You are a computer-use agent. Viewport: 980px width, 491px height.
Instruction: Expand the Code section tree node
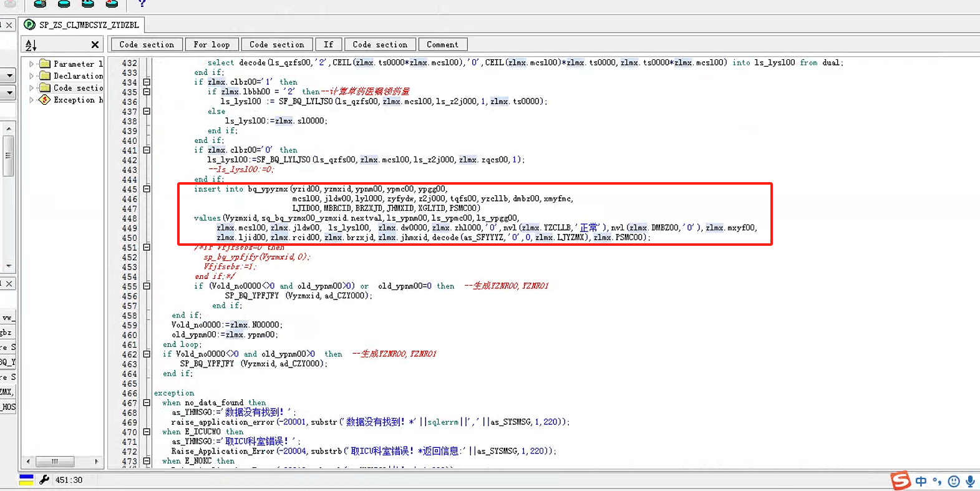click(31, 88)
